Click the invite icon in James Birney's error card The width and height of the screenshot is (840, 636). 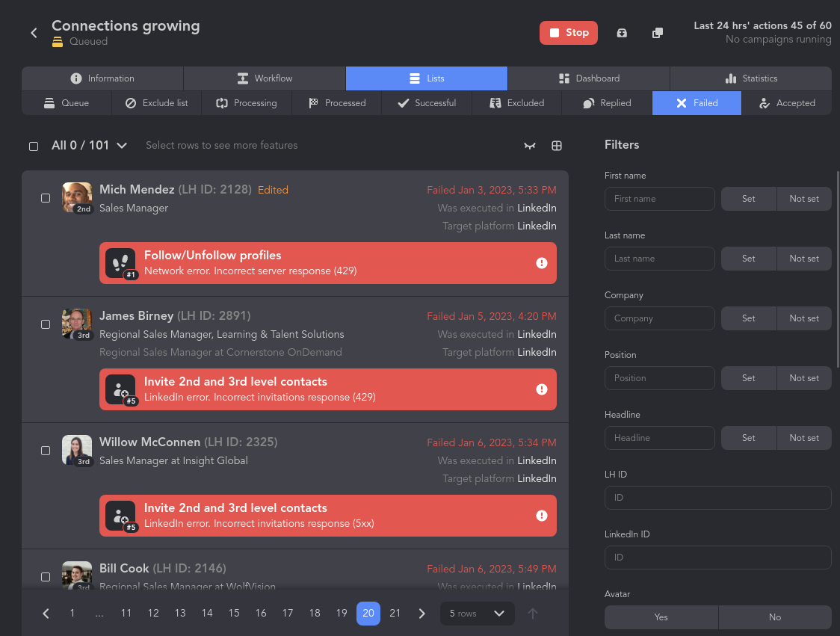click(120, 389)
